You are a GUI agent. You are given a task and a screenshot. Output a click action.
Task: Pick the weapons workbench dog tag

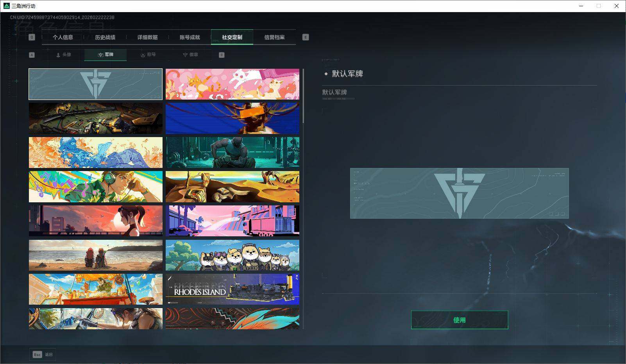coord(95,118)
